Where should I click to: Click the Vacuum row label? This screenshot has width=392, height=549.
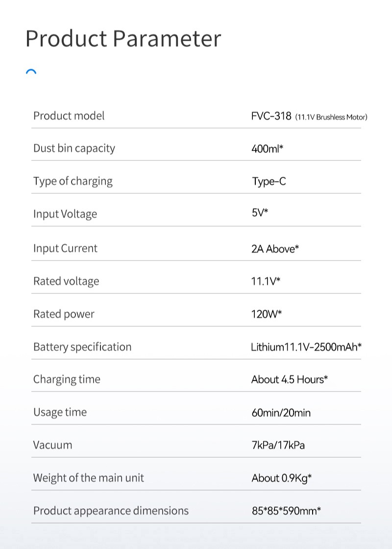[52, 445]
